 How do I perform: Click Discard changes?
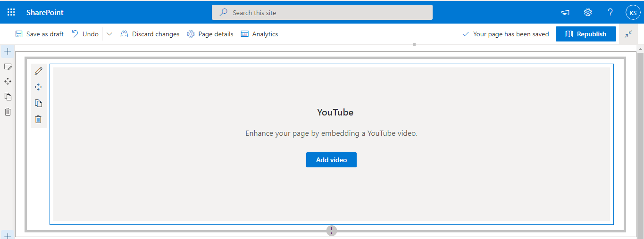(150, 34)
